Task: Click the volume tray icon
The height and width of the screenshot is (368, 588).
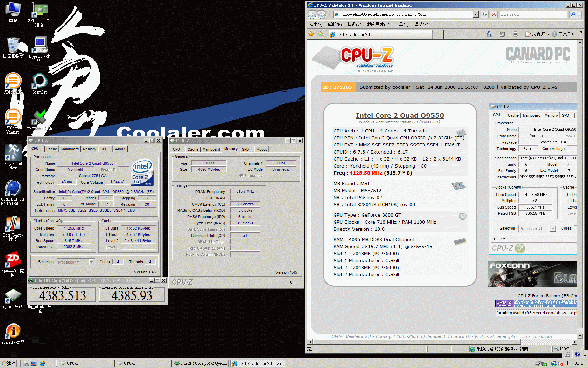Action: coord(560,364)
